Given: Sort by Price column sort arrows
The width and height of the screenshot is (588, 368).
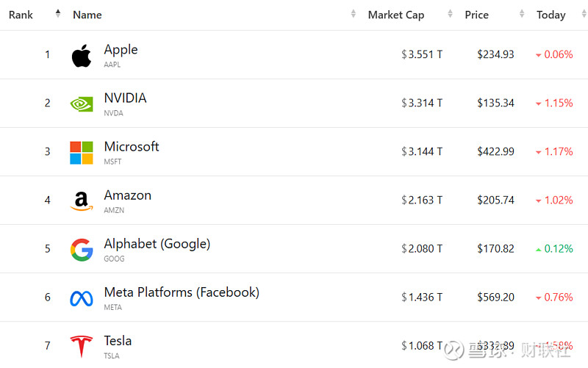Looking at the screenshot, I should tap(522, 15).
